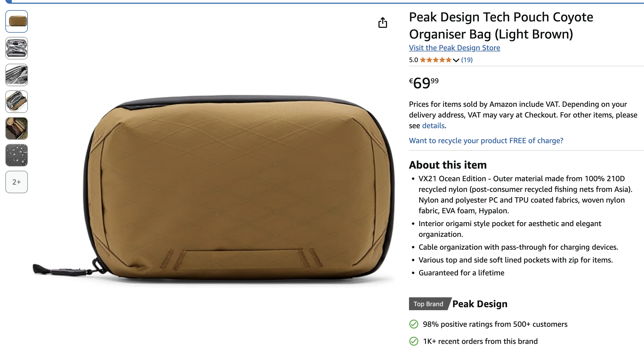Screen dimensions: 644x357
Task: Visit the Peak Design Store link
Action: point(454,48)
